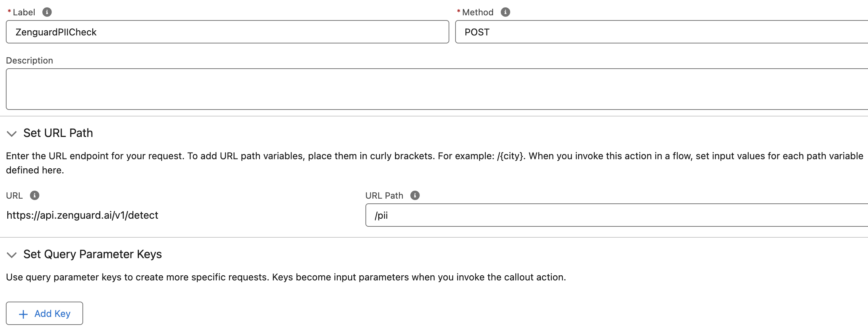868x333 pixels.
Task: Click the plus icon in Add Key
Action: pyautogui.click(x=23, y=314)
